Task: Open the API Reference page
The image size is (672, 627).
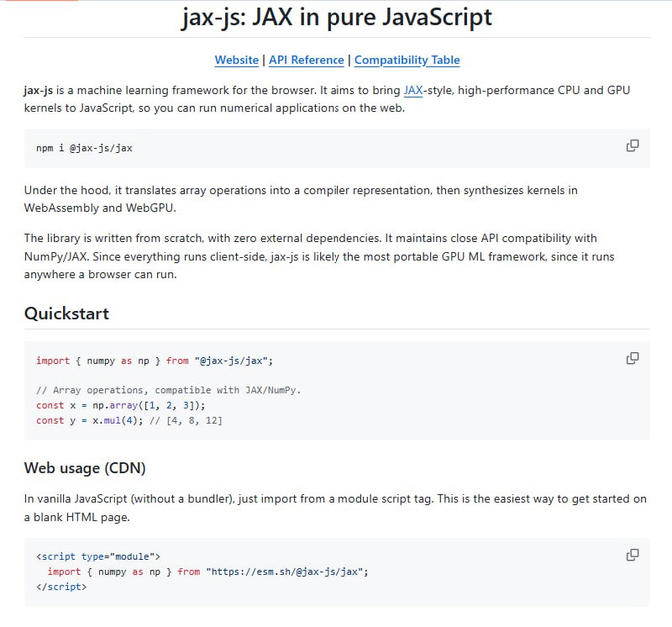Action: coord(306,60)
